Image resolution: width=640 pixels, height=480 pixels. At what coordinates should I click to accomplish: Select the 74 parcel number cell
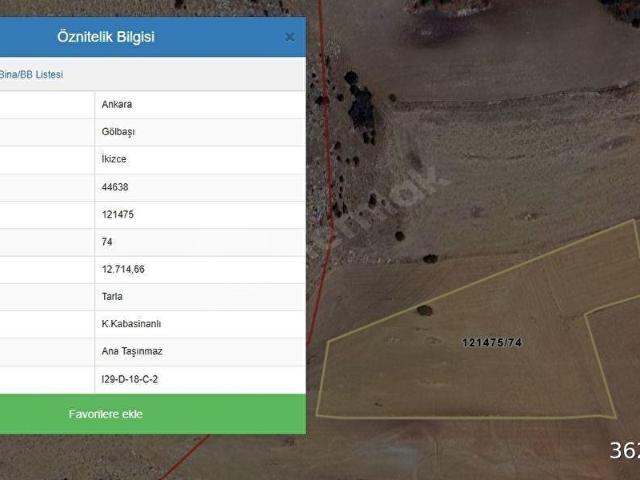[x=200, y=242]
